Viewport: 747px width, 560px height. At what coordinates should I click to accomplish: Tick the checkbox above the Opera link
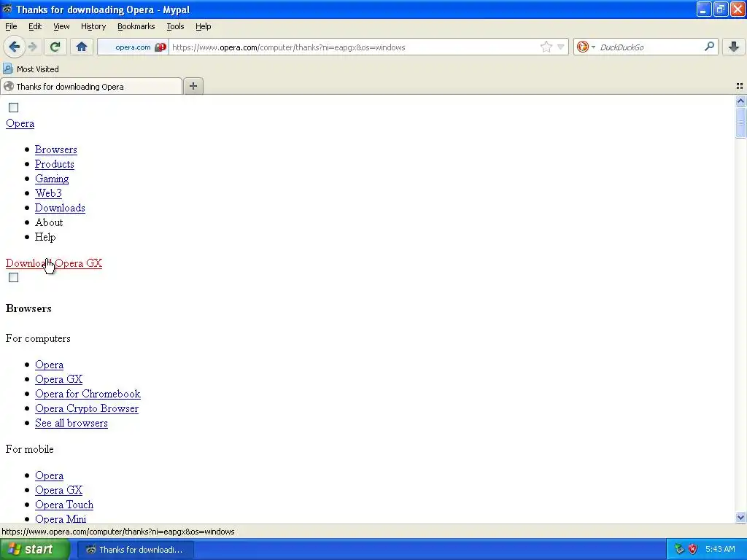click(13, 108)
